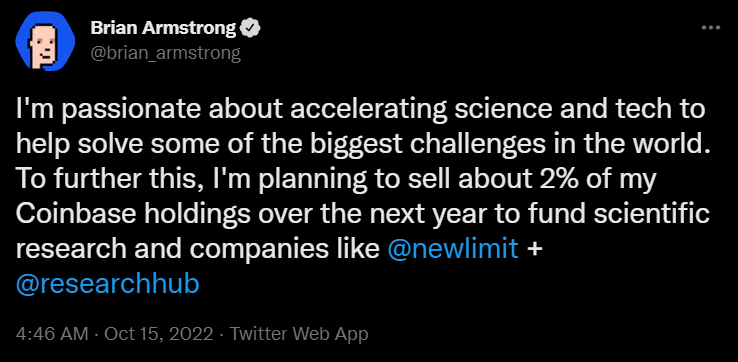This screenshot has height=362, width=738.
Task: Open the three-dot more options menu
Action: point(711,28)
